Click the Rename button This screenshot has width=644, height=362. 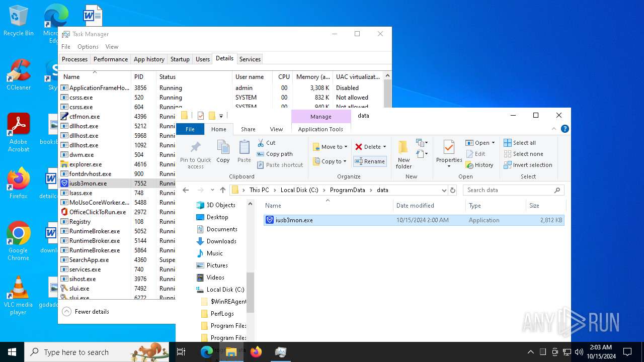pyautogui.click(x=370, y=161)
